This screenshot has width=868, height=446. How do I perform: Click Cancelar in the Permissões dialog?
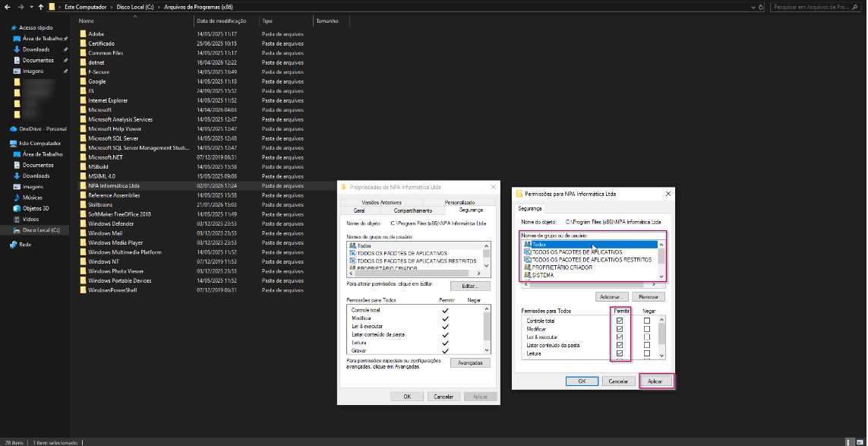click(x=618, y=381)
